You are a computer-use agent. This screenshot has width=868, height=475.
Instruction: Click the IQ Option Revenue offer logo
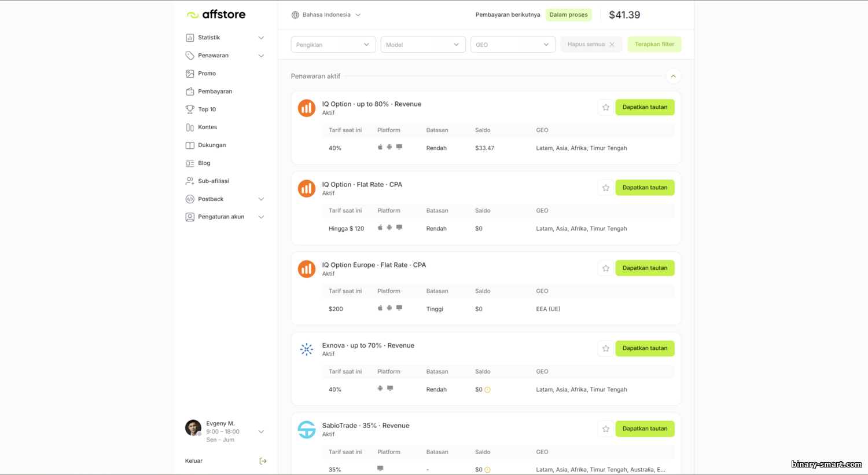tap(307, 108)
